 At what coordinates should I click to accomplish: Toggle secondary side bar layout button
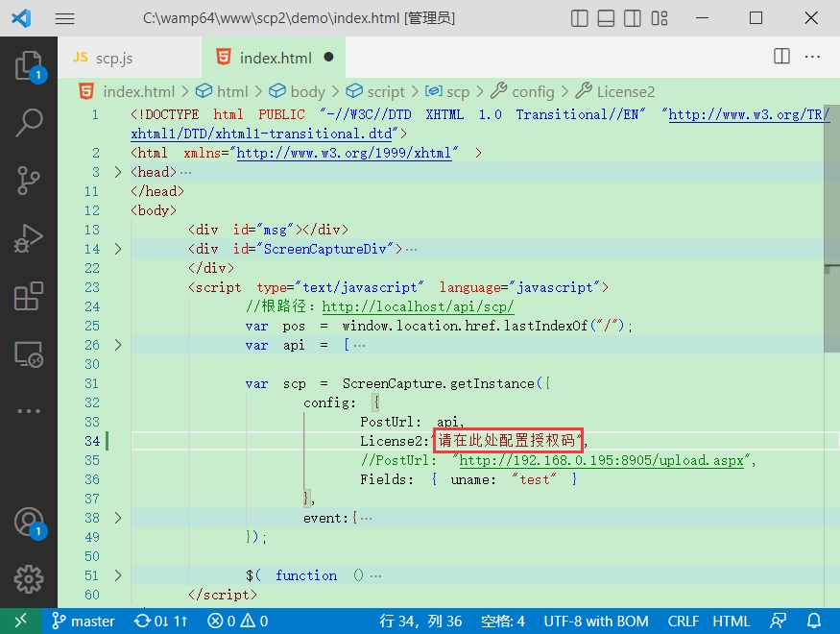pyautogui.click(x=632, y=18)
